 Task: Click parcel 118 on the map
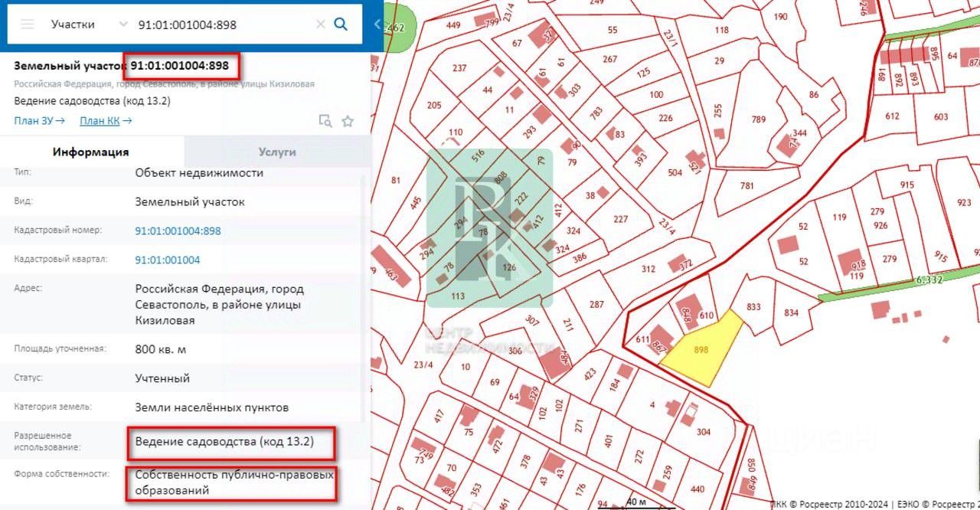[x=721, y=31]
